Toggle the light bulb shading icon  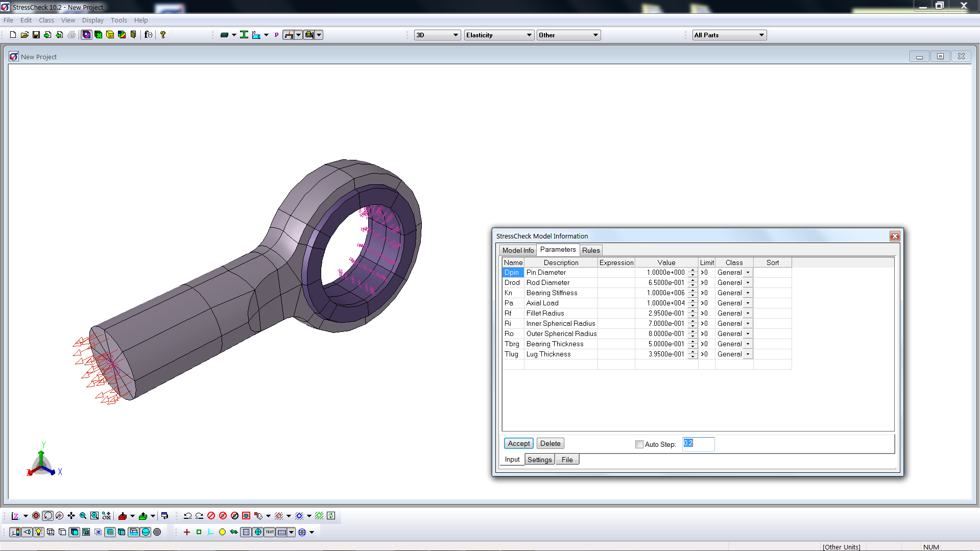tap(38, 532)
